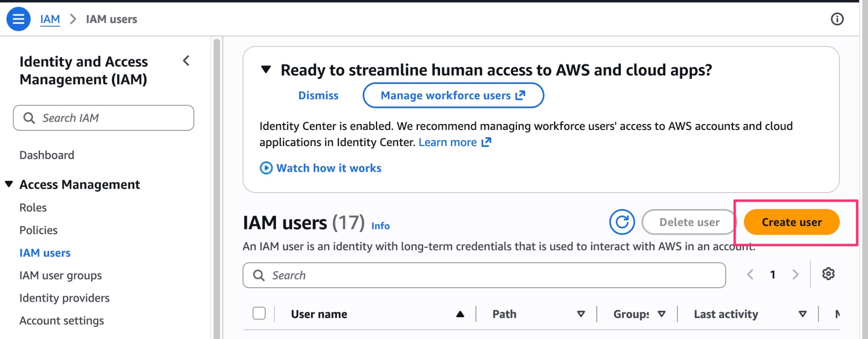868x339 pixels.
Task: Click page number 1 in pagination
Action: click(x=773, y=275)
